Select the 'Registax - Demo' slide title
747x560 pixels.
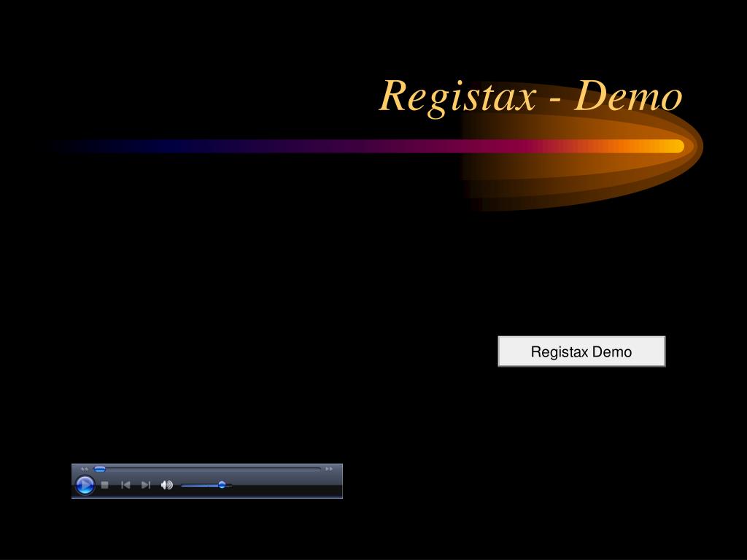coord(531,97)
